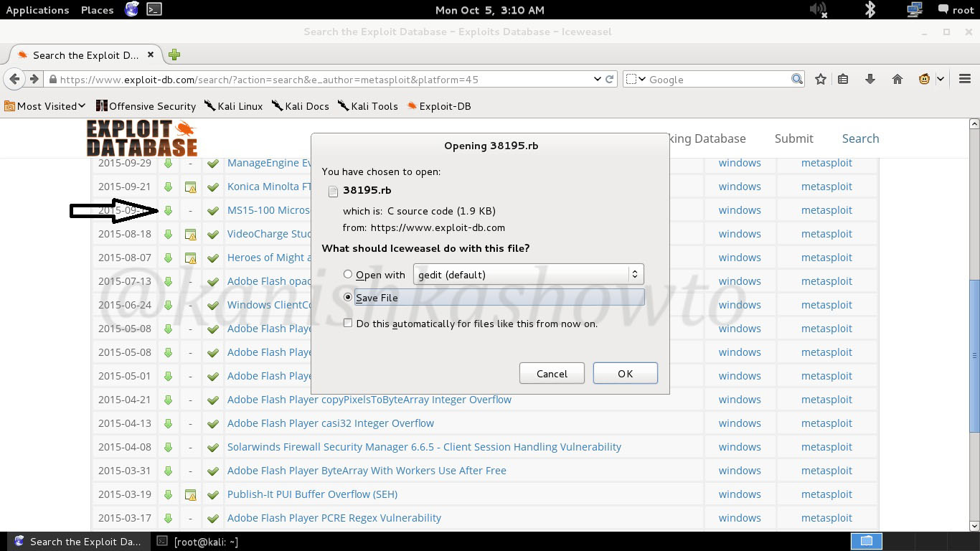Click download arrow in the 2015-04-21 row
The image size is (980, 551).
pos(168,400)
